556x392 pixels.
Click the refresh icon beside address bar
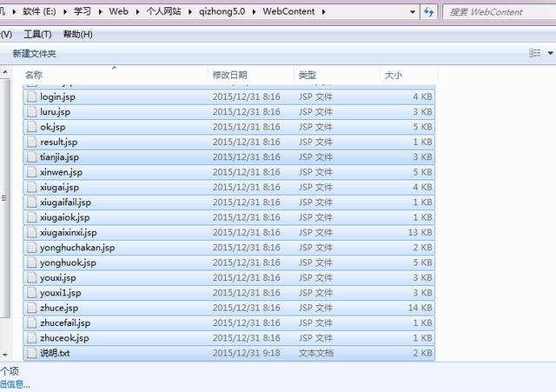coord(430,12)
